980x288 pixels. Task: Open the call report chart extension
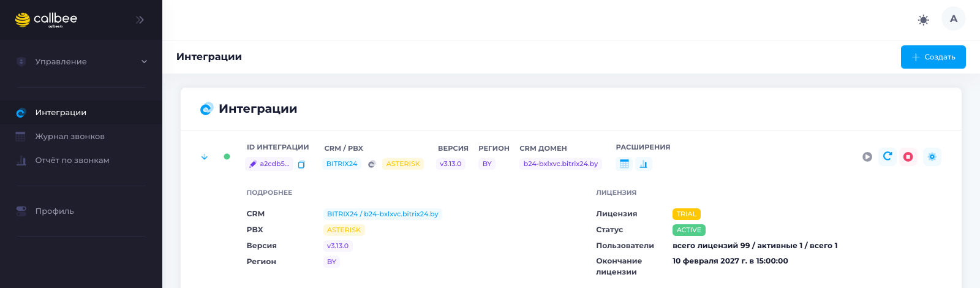click(x=643, y=164)
